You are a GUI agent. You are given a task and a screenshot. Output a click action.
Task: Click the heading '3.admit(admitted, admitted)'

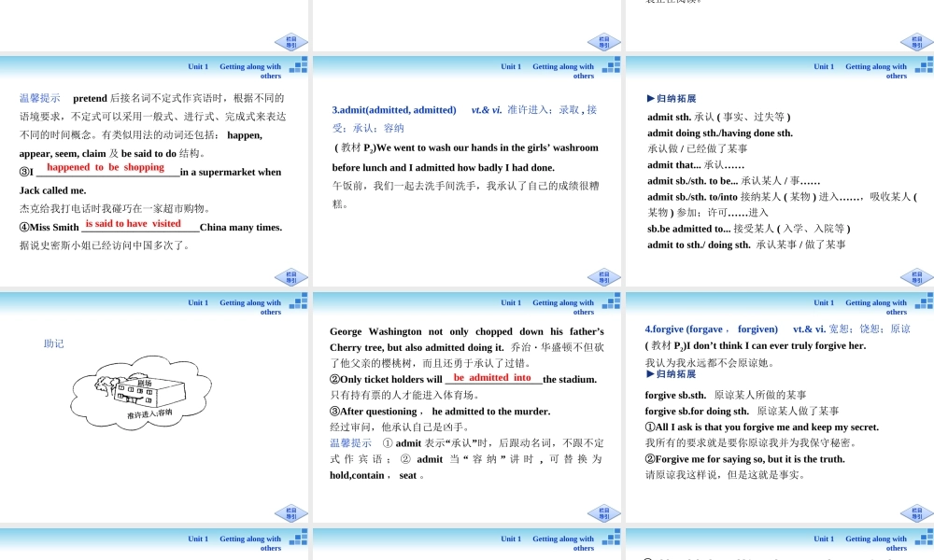(394, 110)
